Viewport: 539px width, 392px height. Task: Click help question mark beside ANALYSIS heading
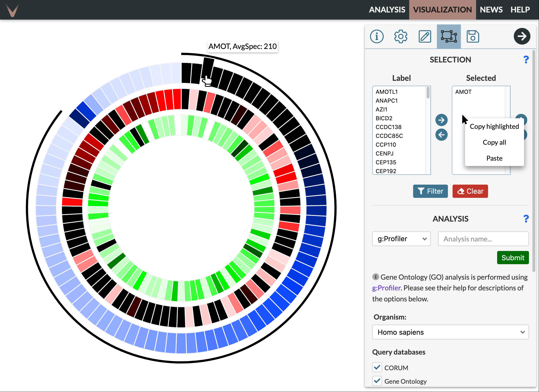526,219
